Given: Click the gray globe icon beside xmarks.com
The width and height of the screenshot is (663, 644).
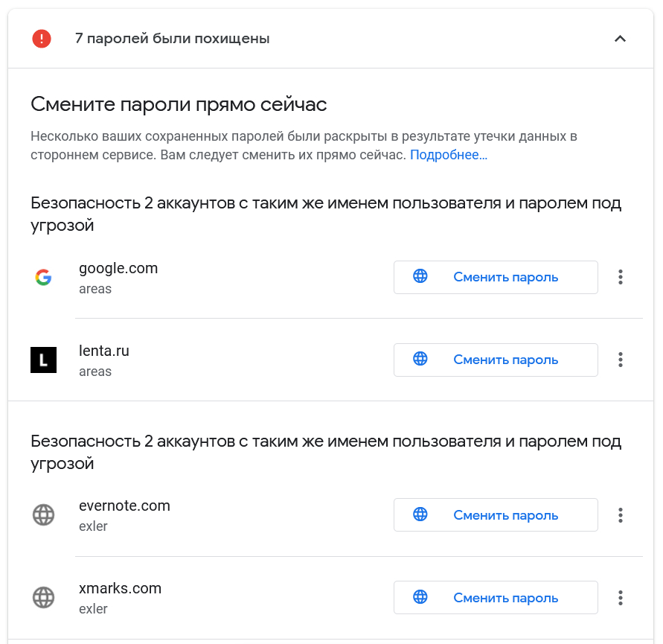Looking at the screenshot, I should coord(43,598).
